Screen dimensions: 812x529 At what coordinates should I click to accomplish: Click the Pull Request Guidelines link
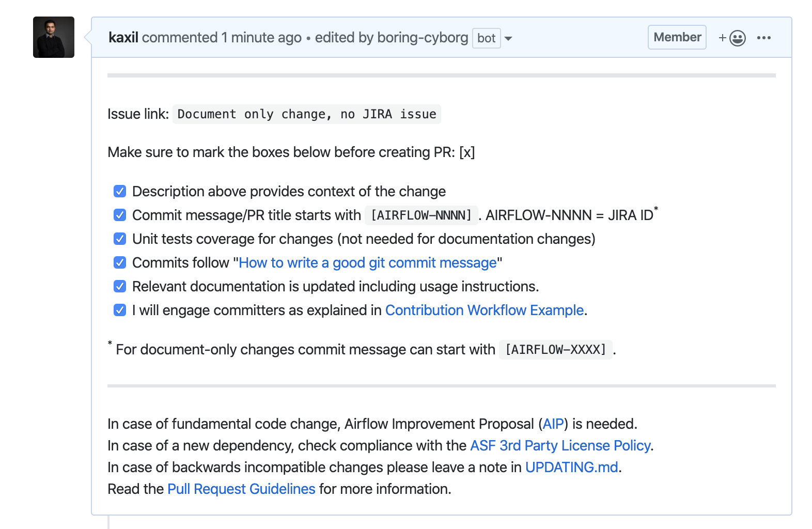(241, 489)
